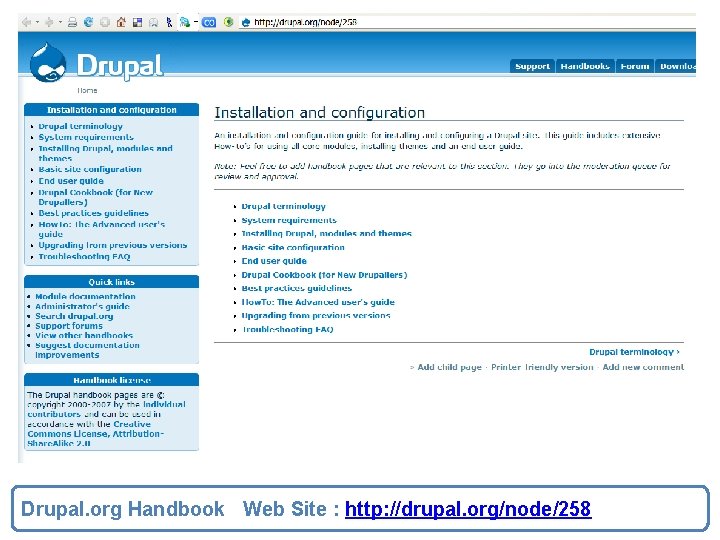The height and width of the screenshot is (540, 720).
Task: Open the Forward history dropdown arrow
Action: (x=60, y=22)
